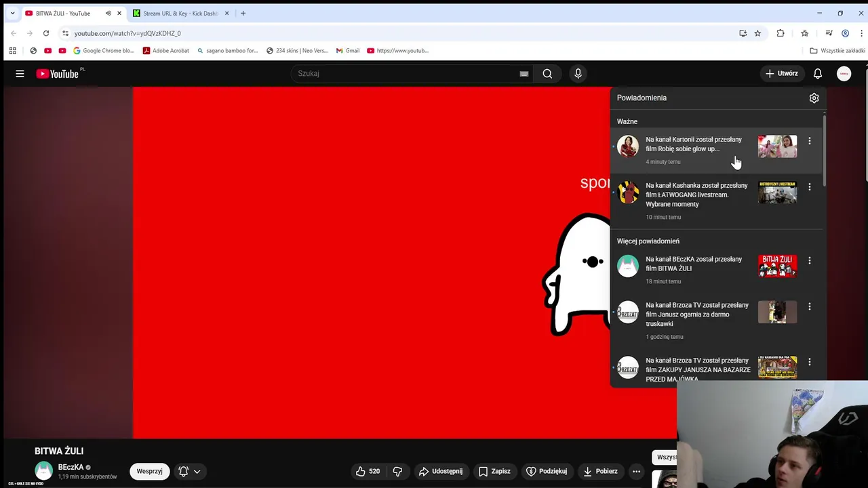
Task: Go to the YouTube home logo
Action: point(57,73)
